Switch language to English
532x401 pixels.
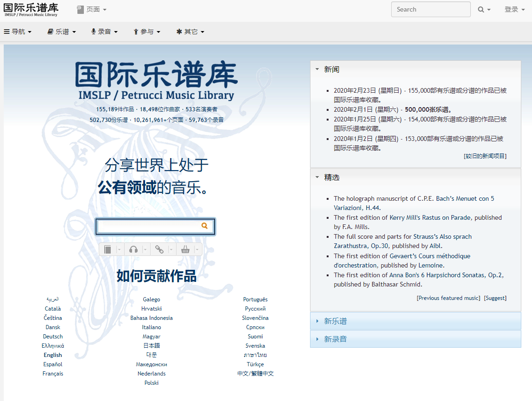click(x=53, y=355)
